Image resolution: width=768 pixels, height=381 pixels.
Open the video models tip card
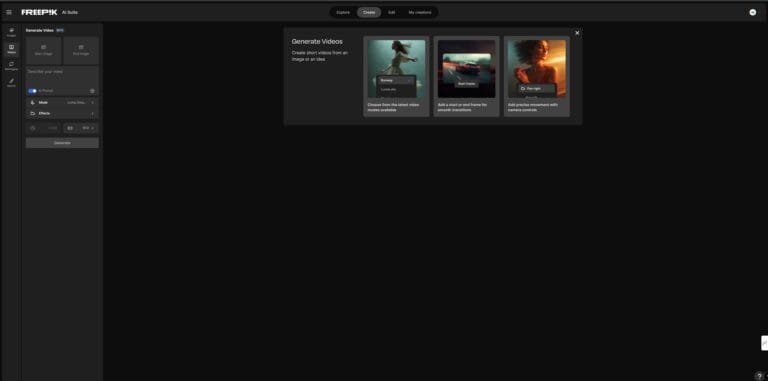pos(396,76)
